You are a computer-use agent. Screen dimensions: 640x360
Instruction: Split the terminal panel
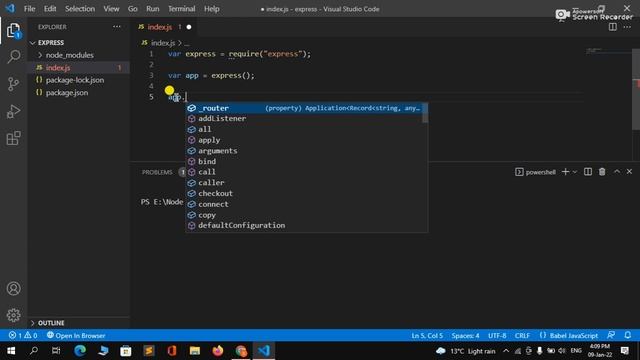588,172
